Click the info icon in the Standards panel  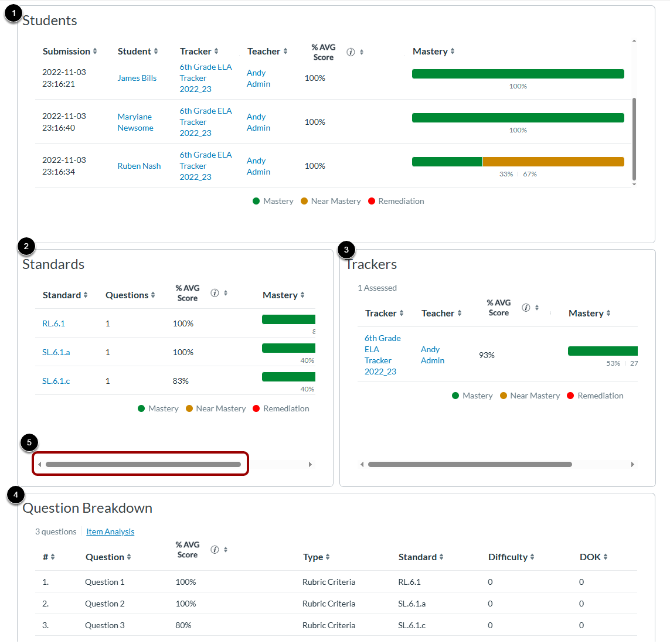pyautogui.click(x=215, y=292)
